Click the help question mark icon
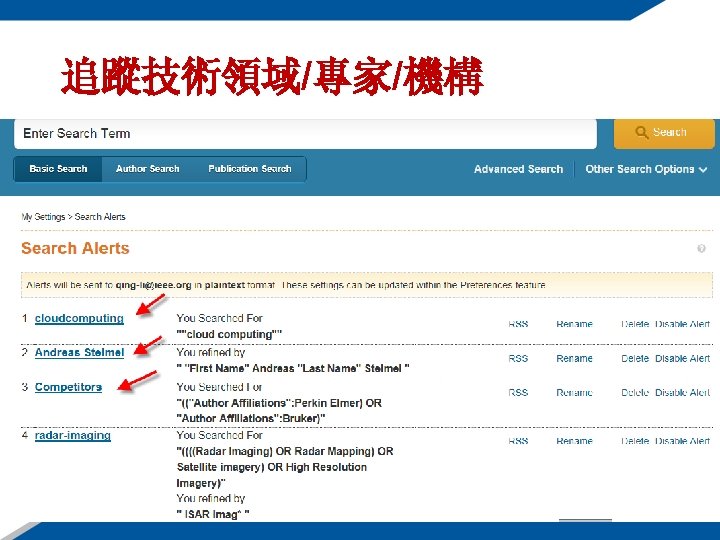The height and width of the screenshot is (540, 720). 701,248
